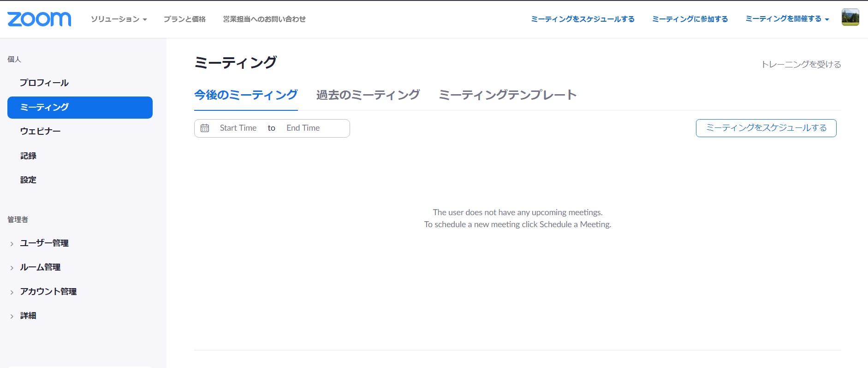Open プランと価格 page
Image resolution: width=868 pixels, height=368 pixels.
point(184,19)
